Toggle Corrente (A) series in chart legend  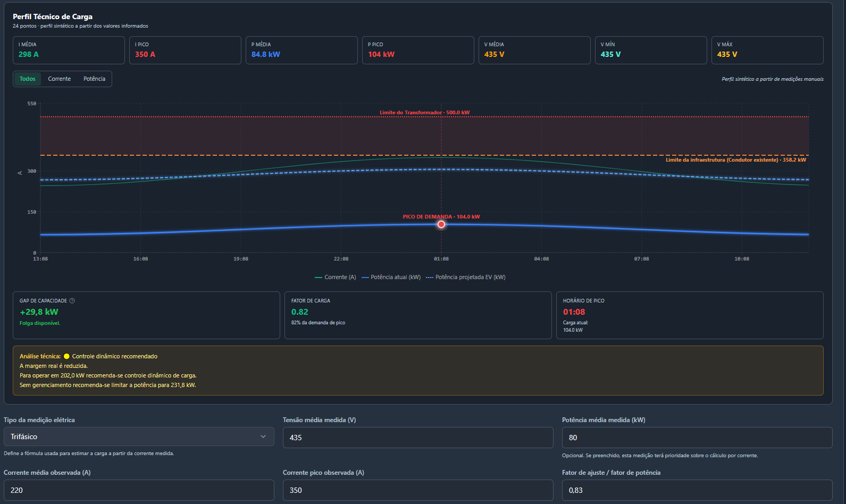click(336, 278)
